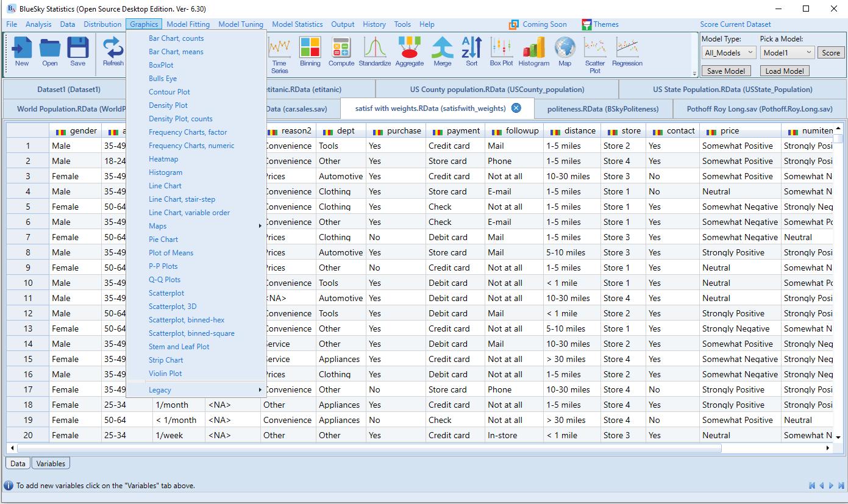Screen dimensions: 848x504
Task: Open the Aggregate tool
Action: click(x=409, y=52)
